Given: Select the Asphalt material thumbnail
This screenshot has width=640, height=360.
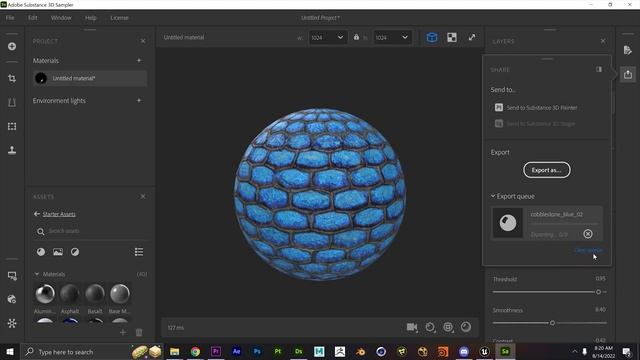Looking at the screenshot, I should (69, 293).
